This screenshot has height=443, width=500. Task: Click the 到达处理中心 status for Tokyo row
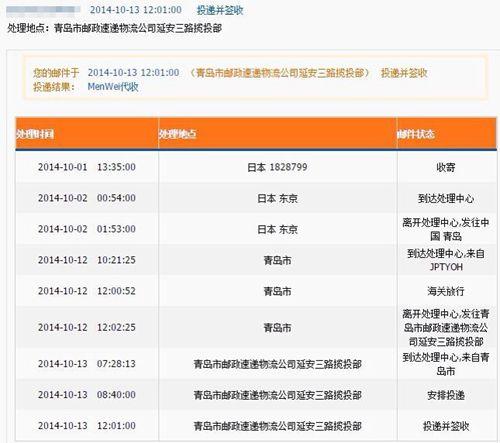pos(446,198)
